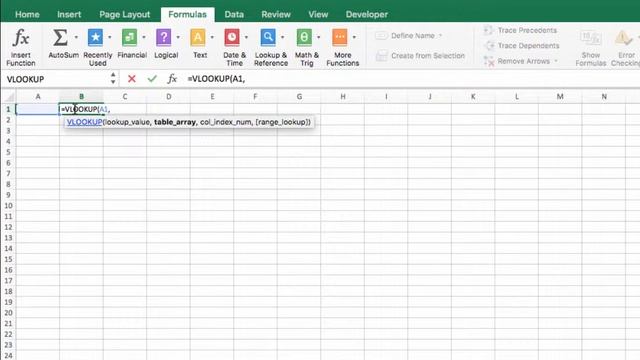Expand the Financial dropdown arrow

pyautogui.click(x=144, y=37)
